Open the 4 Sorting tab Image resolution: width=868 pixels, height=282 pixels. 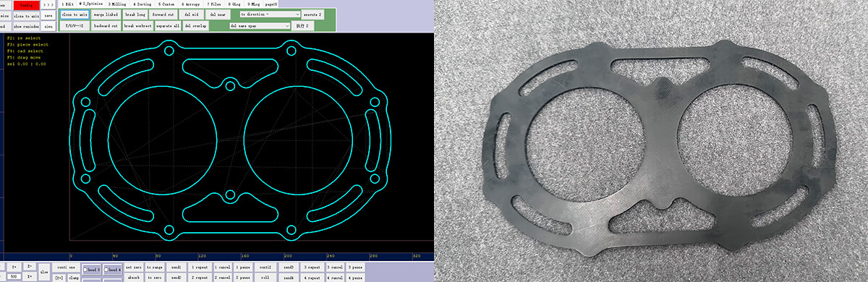click(x=142, y=4)
